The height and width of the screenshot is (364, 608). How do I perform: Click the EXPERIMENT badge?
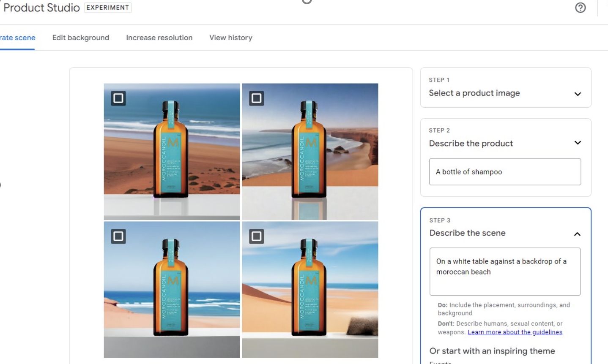(x=108, y=7)
